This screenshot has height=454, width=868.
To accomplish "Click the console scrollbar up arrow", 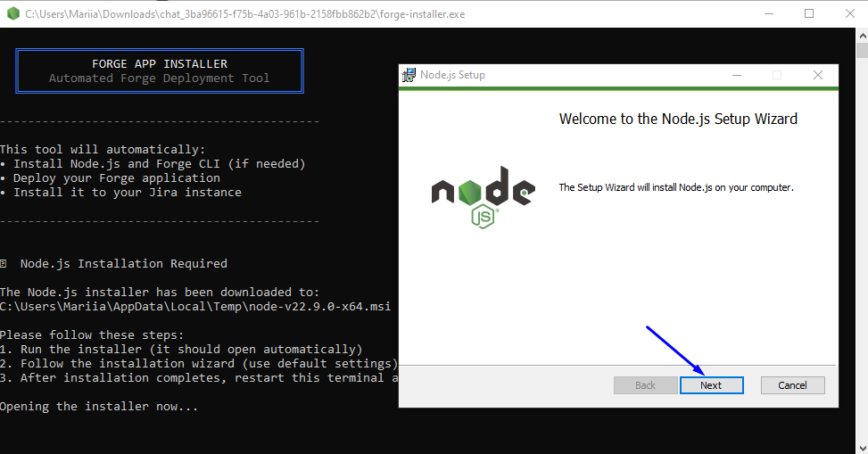I will [x=862, y=35].
